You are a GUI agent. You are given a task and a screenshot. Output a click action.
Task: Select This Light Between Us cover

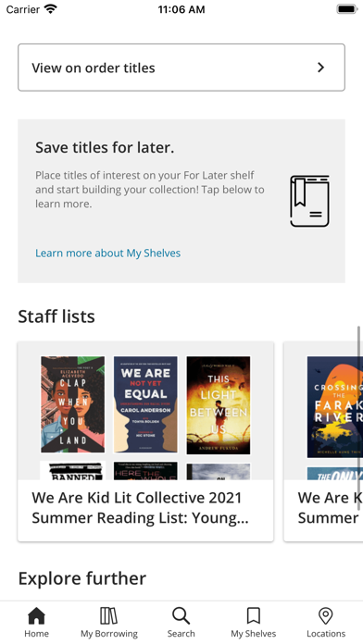219,405
